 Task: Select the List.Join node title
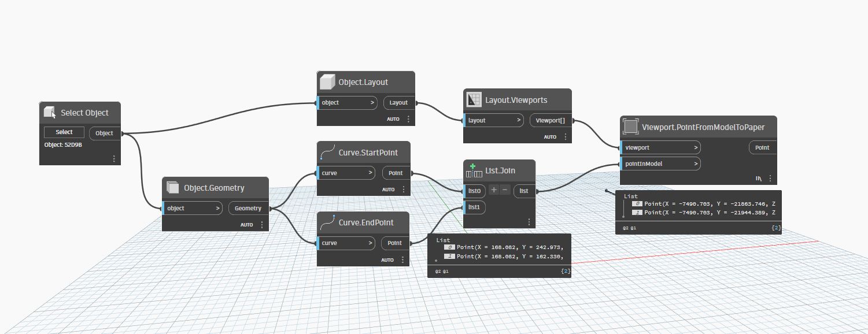500,170
